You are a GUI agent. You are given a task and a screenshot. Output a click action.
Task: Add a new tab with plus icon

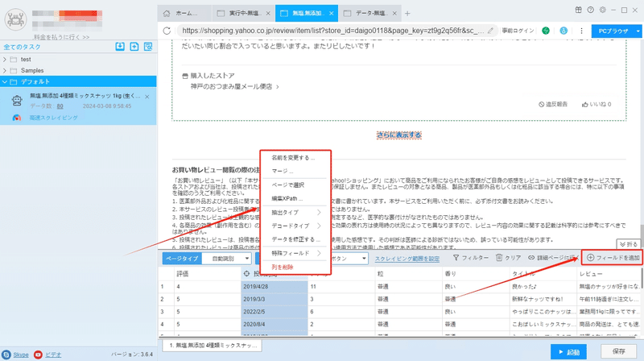pos(407,14)
